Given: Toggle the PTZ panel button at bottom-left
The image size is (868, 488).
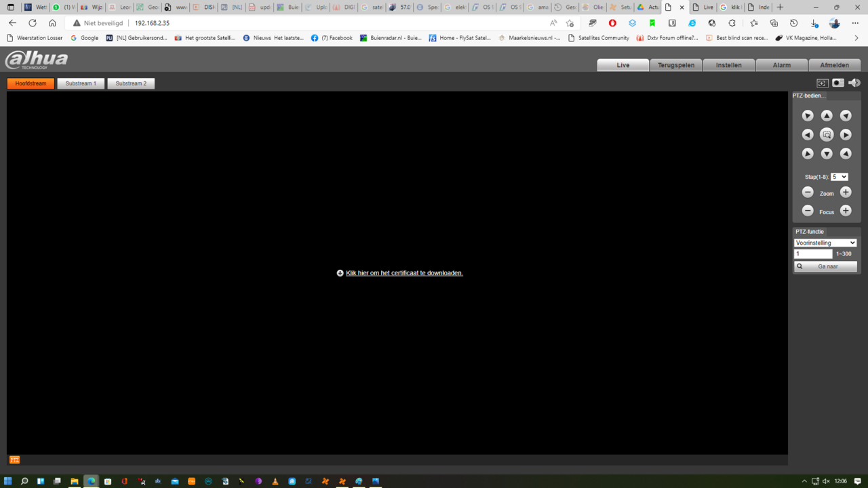Looking at the screenshot, I should (14, 460).
